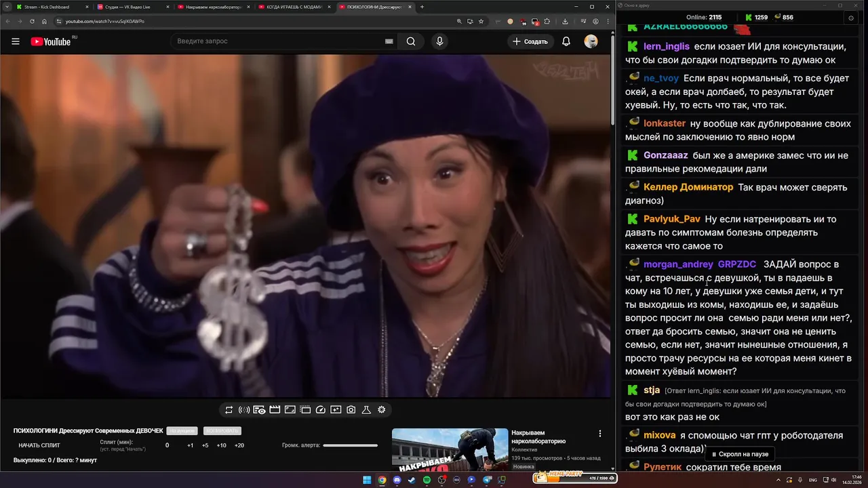Click username mixova in chat
Viewport: 868px width, 488px height.
coord(660,435)
